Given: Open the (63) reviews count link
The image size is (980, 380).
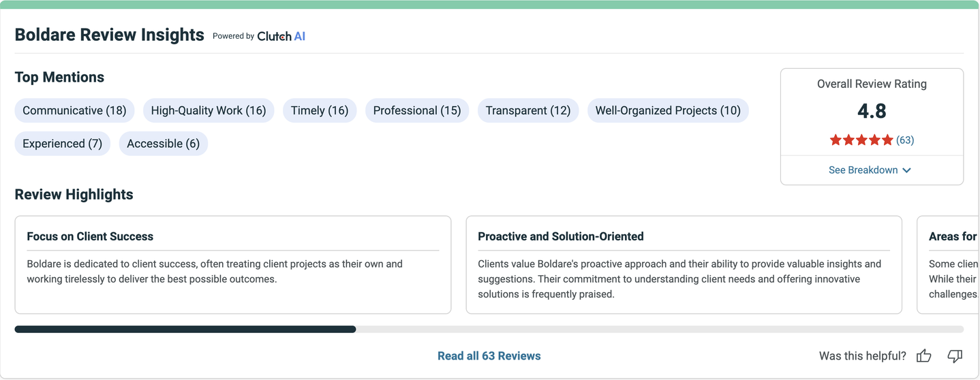Looking at the screenshot, I should [x=905, y=140].
